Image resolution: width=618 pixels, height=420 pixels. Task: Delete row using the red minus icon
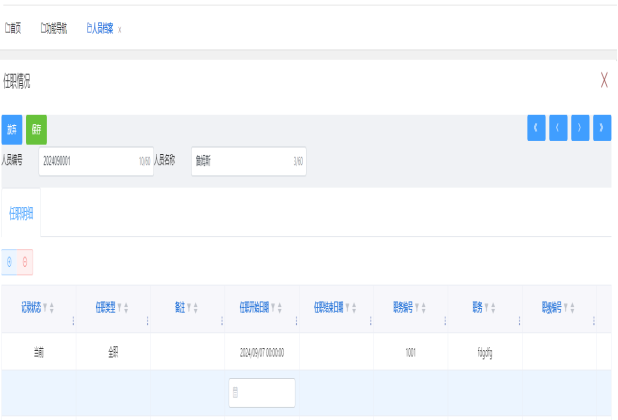(25, 262)
